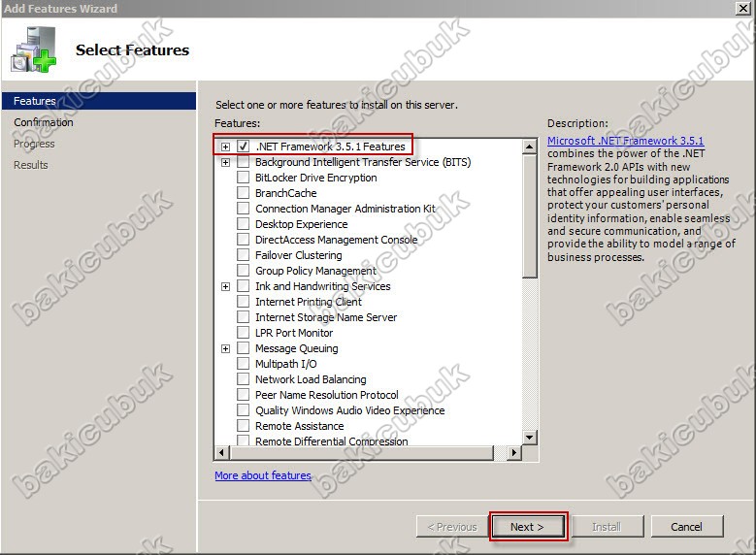The image size is (756, 555).
Task: Expand Ink and Handwriting Services node
Action: [x=225, y=286]
